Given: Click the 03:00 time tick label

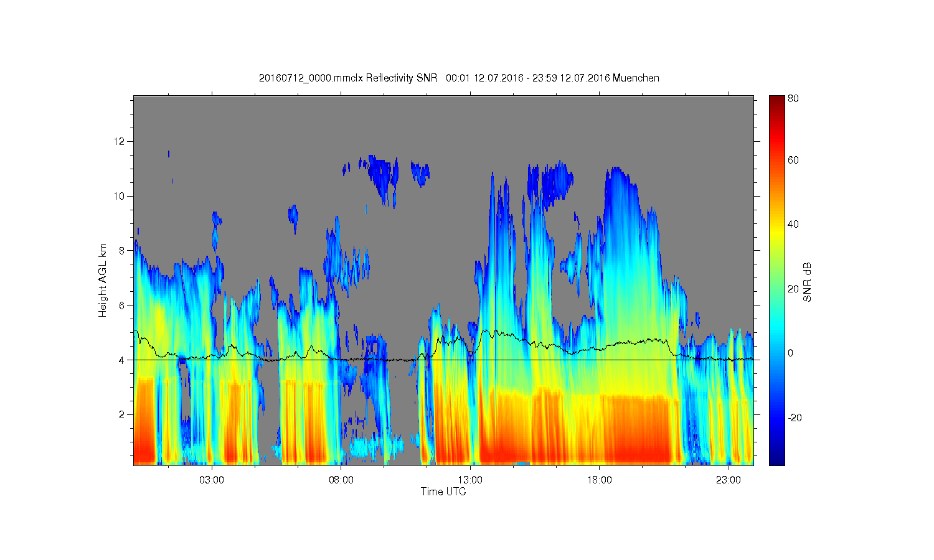Looking at the screenshot, I should [x=212, y=480].
